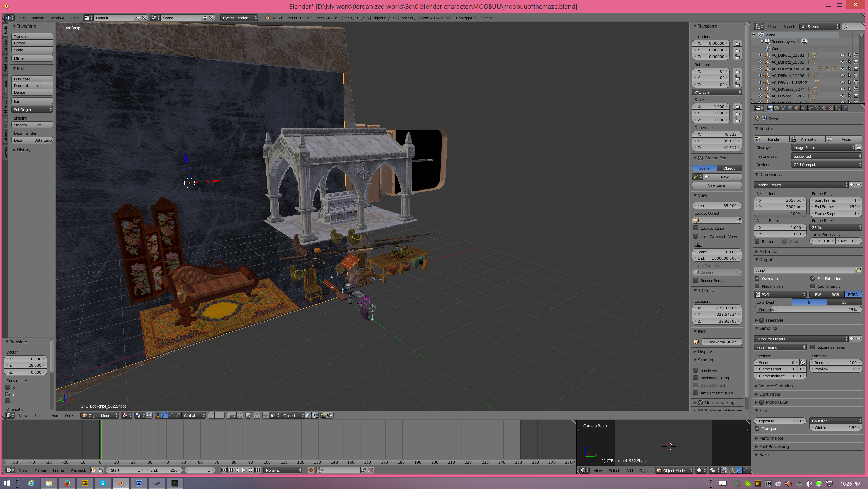The width and height of the screenshot is (868, 489).
Task: Select the rotate manipulator arc icon
Action: pos(171,415)
